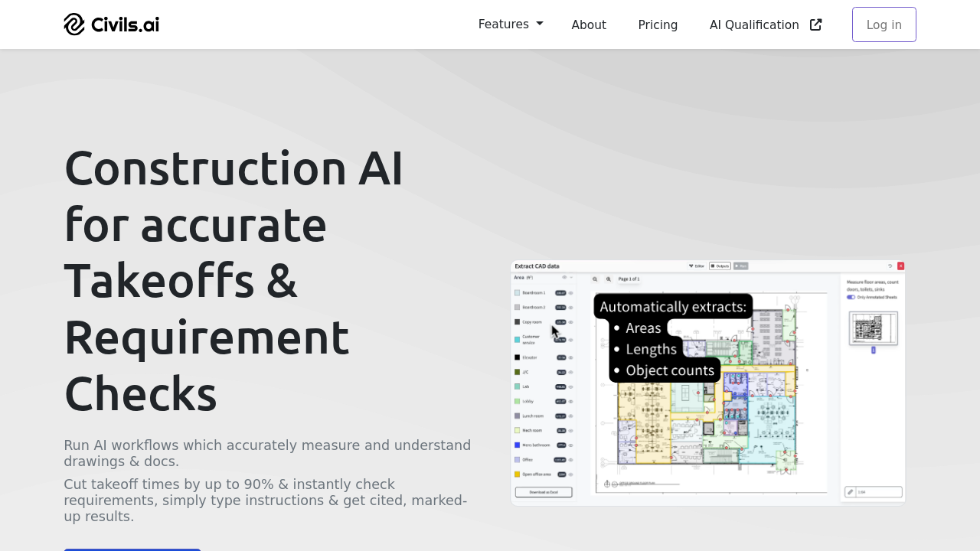Hide the Boardroom 1 area visibility
980x551 pixels.
click(x=571, y=293)
